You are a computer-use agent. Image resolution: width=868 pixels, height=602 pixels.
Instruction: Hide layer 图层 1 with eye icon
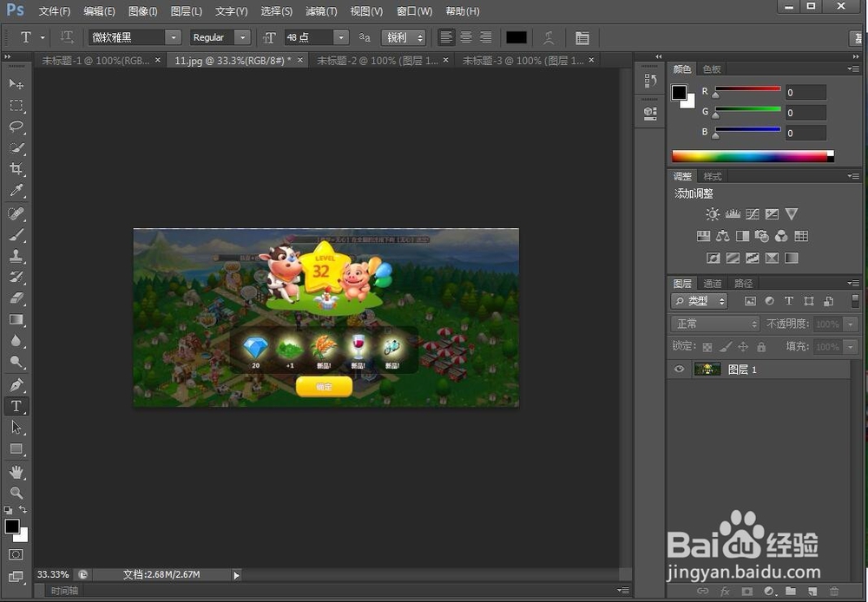tap(679, 369)
